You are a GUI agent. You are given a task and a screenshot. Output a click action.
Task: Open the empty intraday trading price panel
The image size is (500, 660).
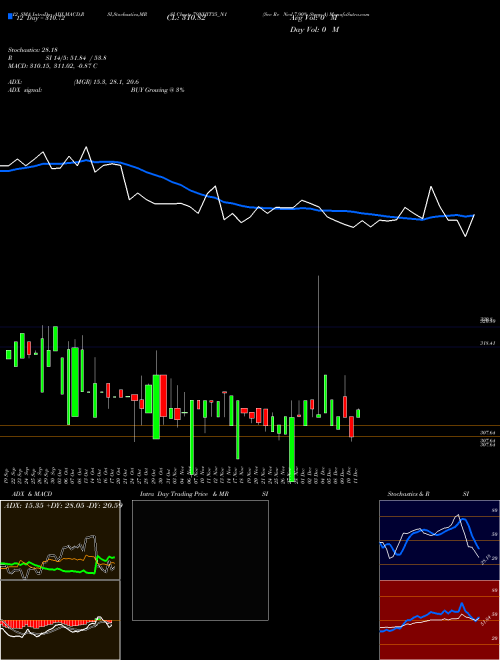click(200, 560)
